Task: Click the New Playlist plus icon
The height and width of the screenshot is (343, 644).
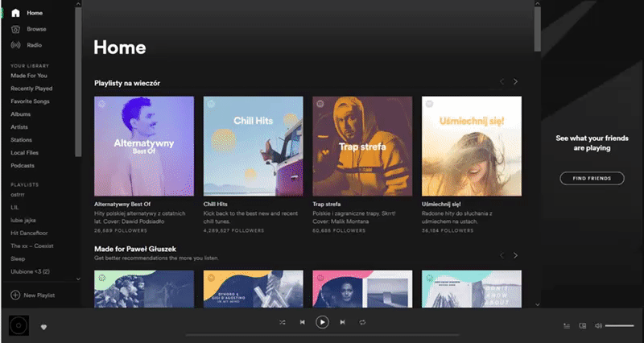Action: [15, 295]
